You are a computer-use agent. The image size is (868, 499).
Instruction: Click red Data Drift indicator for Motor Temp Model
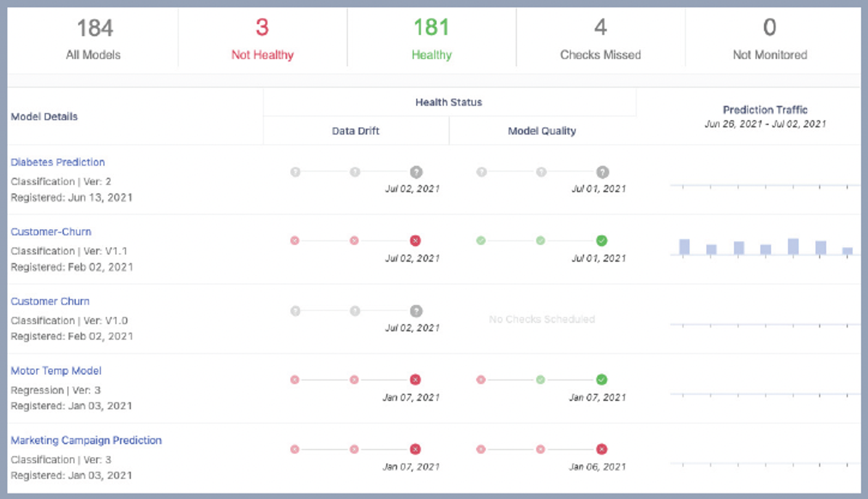tap(415, 380)
